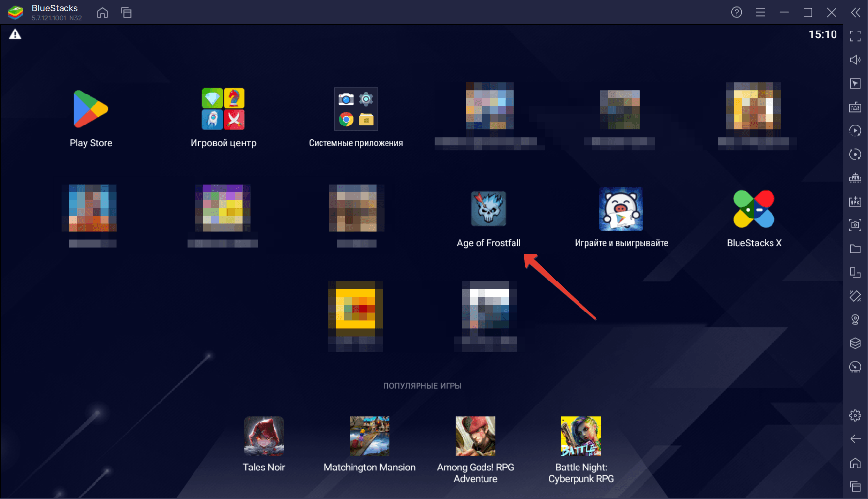Open the media folder icon in sidebar
This screenshot has height=499, width=868.
tap(855, 249)
